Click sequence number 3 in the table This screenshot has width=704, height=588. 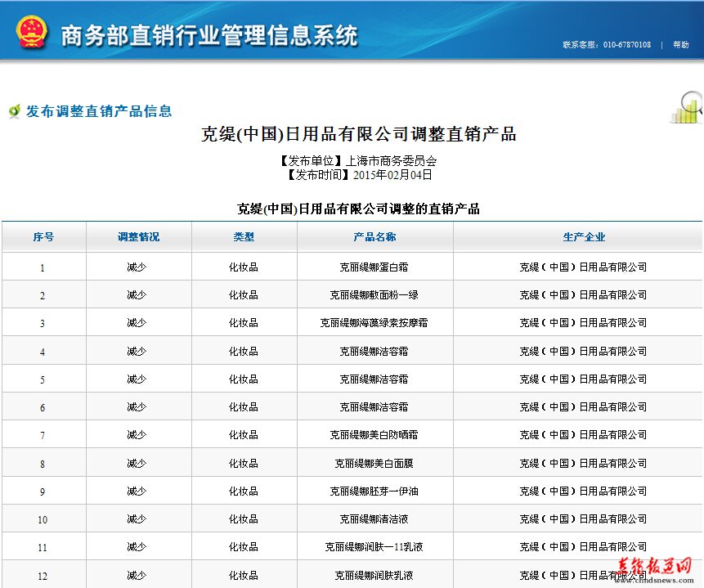point(43,323)
